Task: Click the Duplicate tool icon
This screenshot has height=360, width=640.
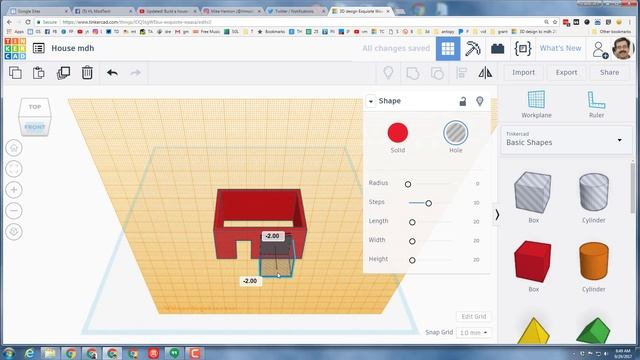Action: [x=63, y=73]
